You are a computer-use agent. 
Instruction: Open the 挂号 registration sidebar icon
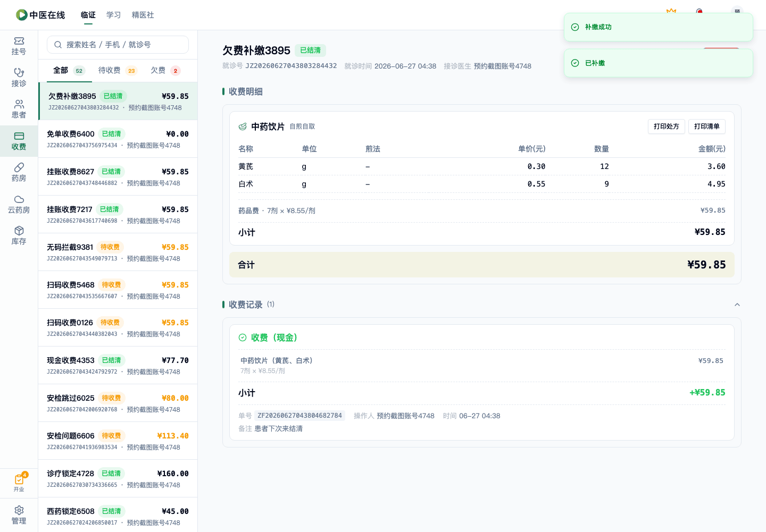19,46
